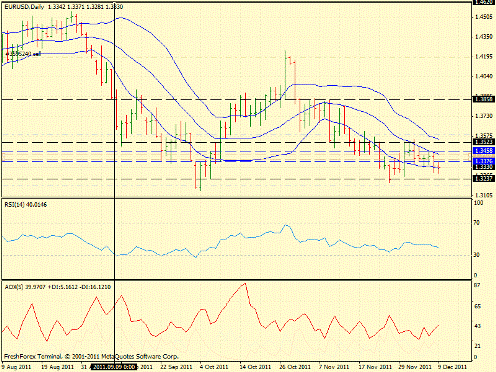496x372 pixels.
Task: Click the 9 Dec 2011 date label
Action: point(452,367)
